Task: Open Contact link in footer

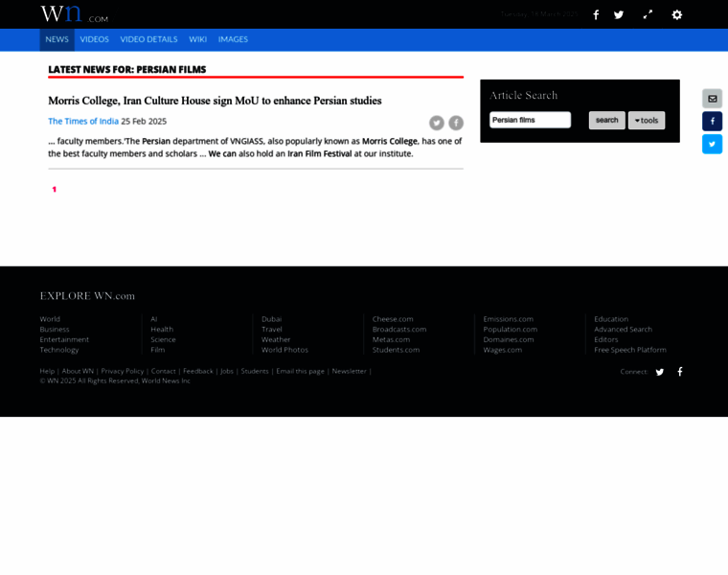Action: [164, 371]
